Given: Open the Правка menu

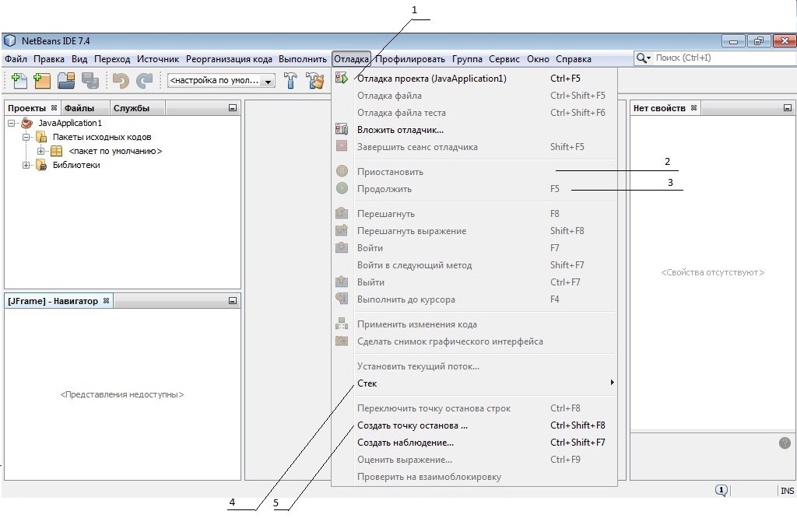Looking at the screenshot, I should [49, 59].
